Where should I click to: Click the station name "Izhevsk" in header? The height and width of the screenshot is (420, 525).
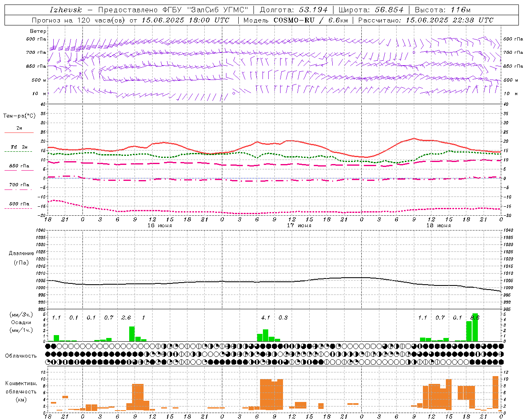[66, 10]
